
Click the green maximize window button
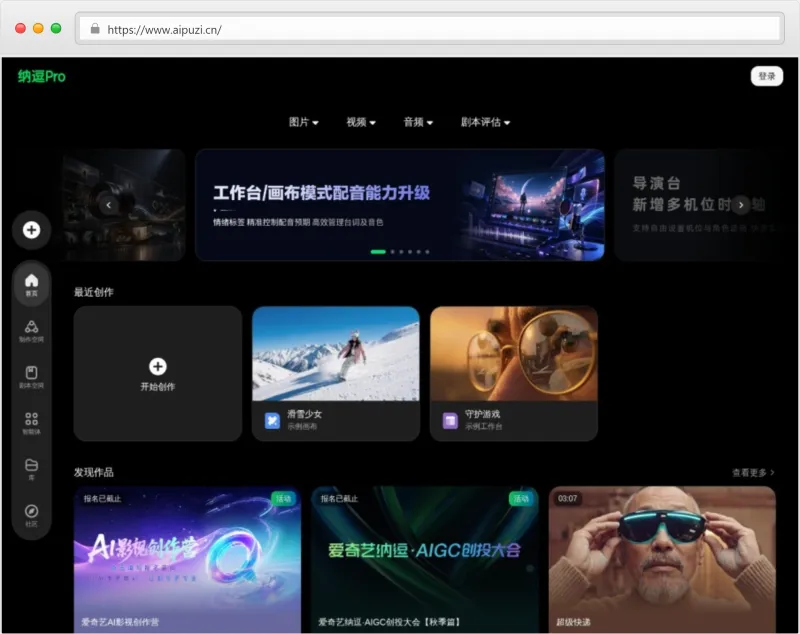[x=56, y=29]
